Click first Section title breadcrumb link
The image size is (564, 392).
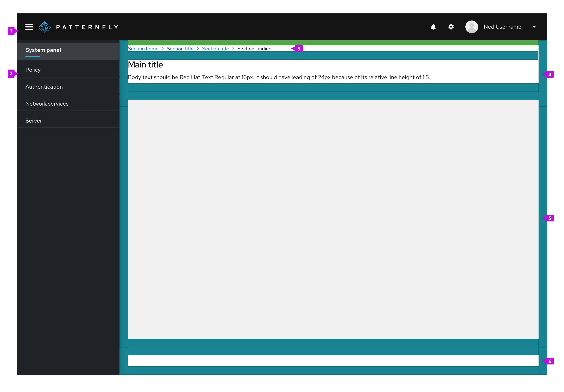pos(180,49)
